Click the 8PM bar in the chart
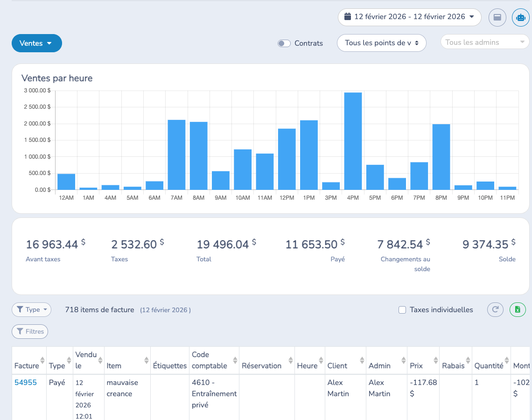The image size is (532, 420). click(441, 157)
